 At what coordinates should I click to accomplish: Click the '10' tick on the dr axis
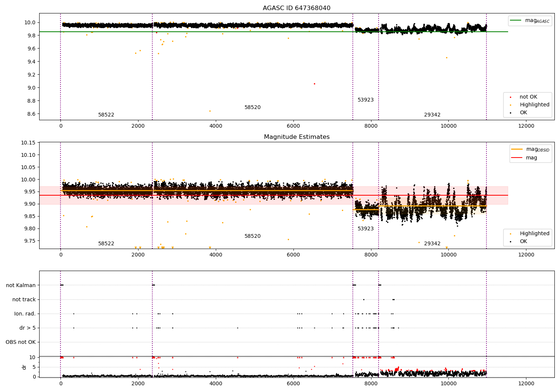coord(32,358)
